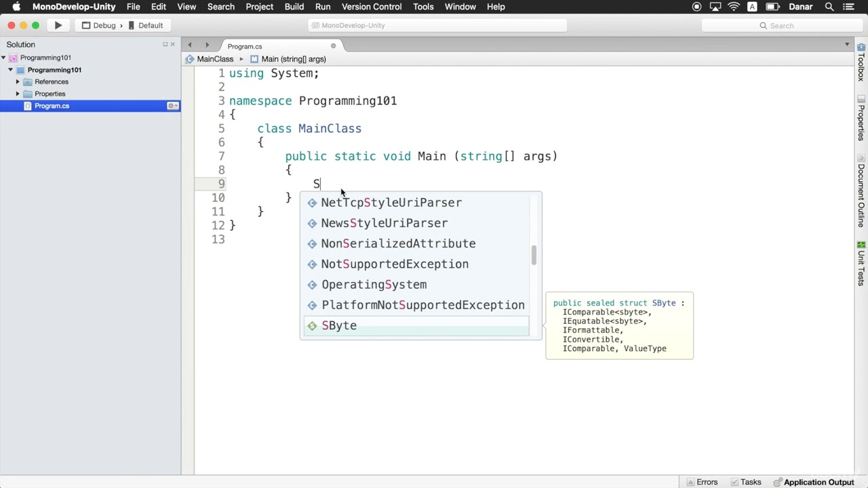Choose NotSupportedException from completion list
Image resolution: width=868 pixels, height=488 pixels.
click(416, 264)
